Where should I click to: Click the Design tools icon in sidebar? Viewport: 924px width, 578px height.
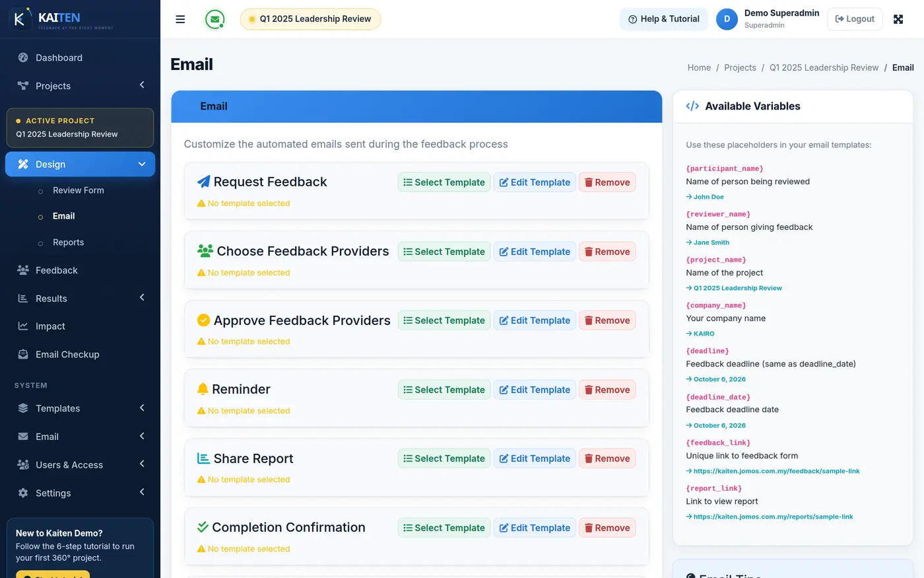point(23,164)
